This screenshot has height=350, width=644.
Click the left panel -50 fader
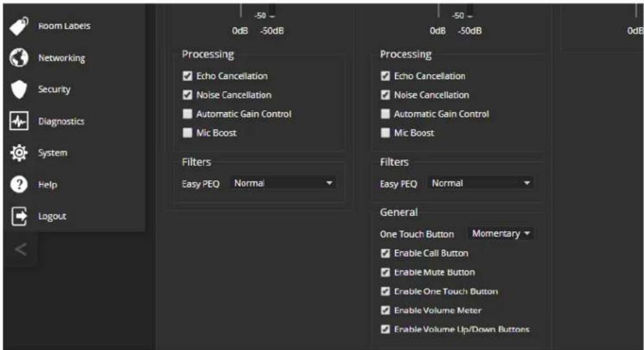[x=272, y=11]
